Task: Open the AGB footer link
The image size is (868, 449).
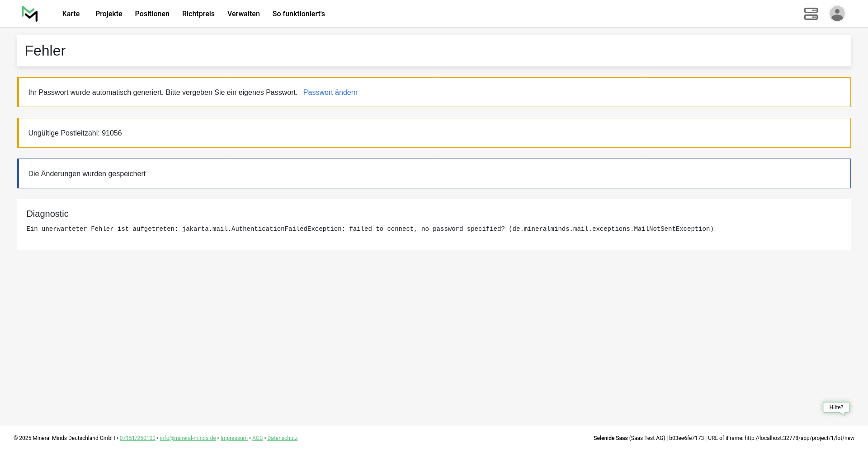Action: pos(257,438)
